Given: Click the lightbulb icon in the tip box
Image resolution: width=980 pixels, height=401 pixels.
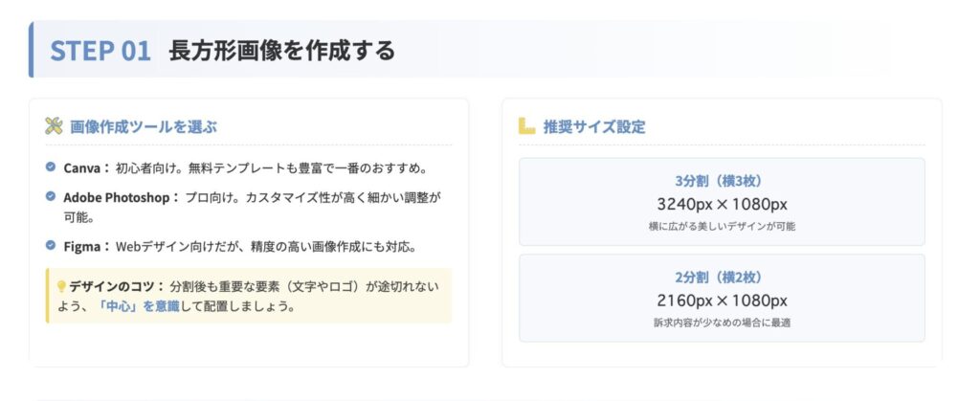Looking at the screenshot, I should point(61,286).
